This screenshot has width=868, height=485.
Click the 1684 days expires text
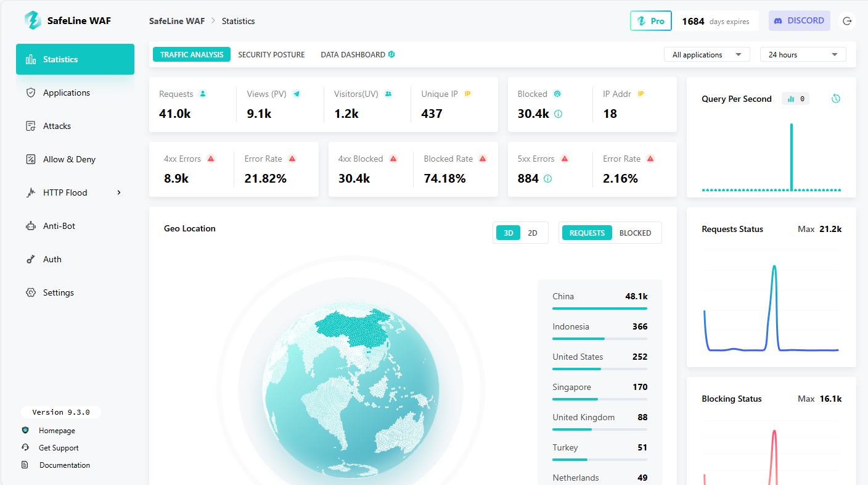[x=716, y=21]
